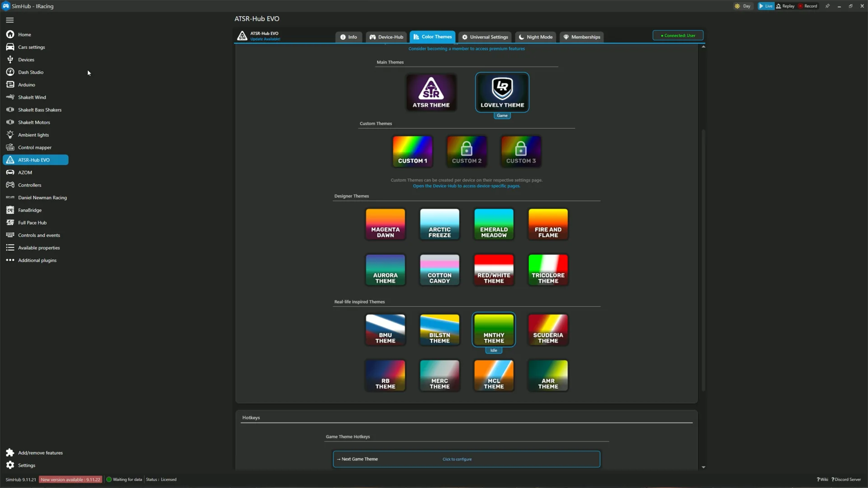Click the Controls and events keyboard icon

coord(10,235)
